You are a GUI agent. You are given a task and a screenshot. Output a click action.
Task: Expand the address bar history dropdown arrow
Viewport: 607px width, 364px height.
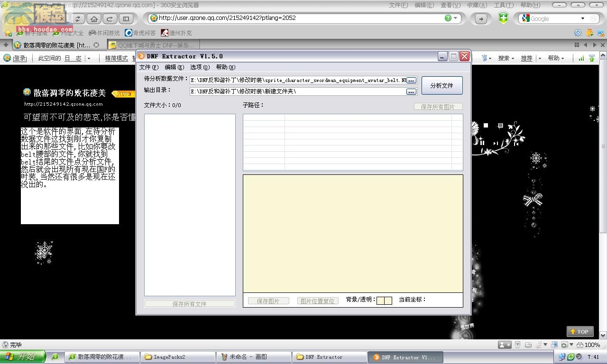(456, 18)
